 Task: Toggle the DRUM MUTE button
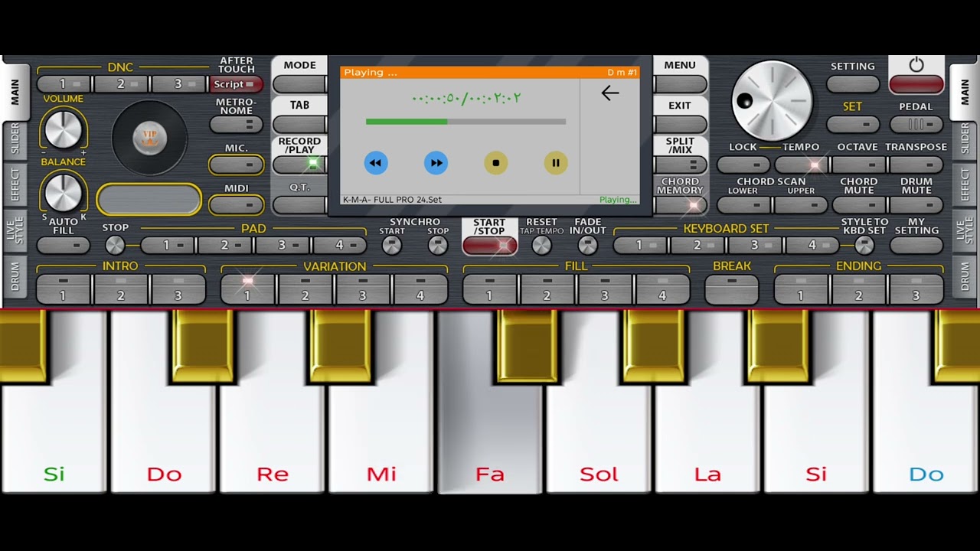coord(916,204)
